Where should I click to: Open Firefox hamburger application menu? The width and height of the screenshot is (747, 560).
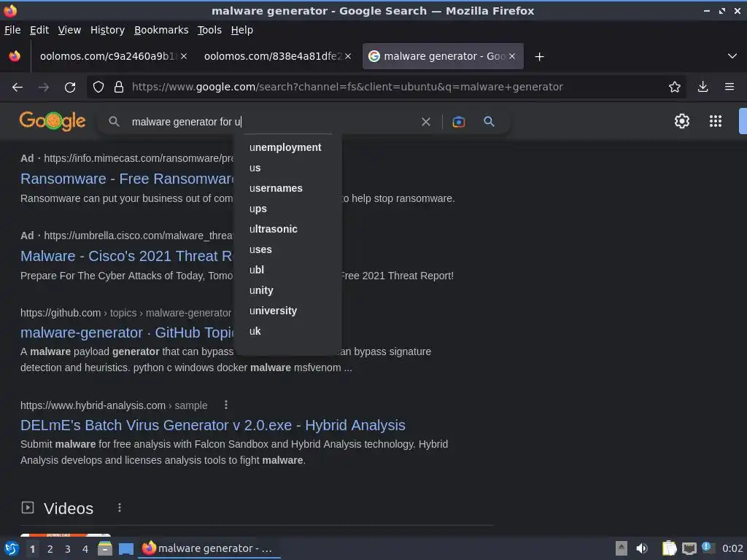pyautogui.click(x=729, y=87)
